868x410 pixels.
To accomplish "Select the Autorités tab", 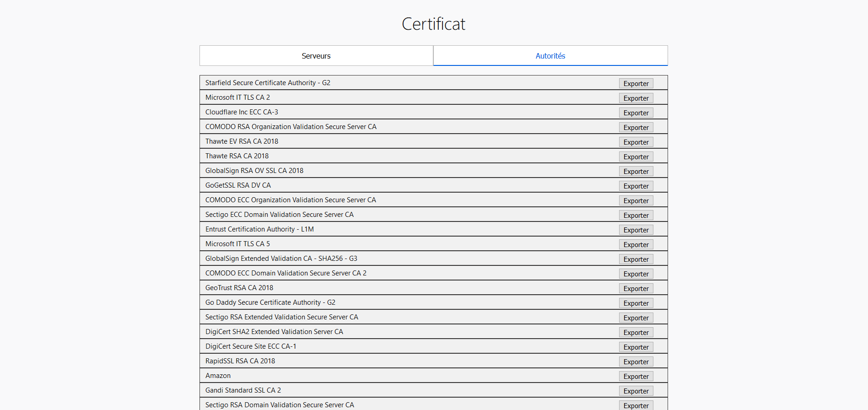I will coord(550,56).
